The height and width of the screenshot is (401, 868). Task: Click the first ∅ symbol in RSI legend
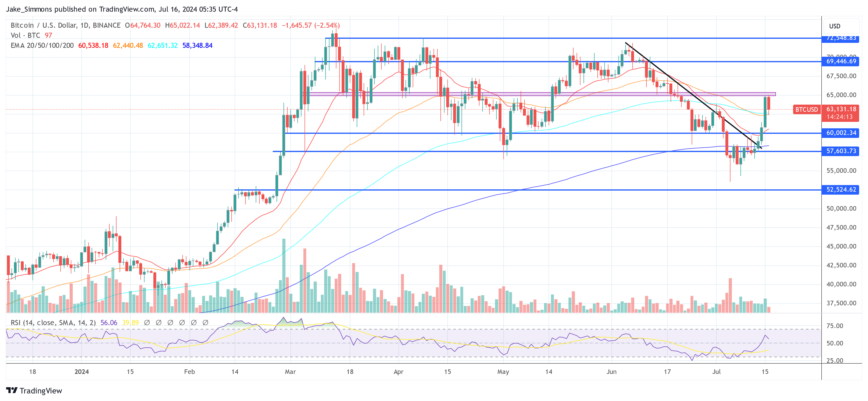click(147, 322)
